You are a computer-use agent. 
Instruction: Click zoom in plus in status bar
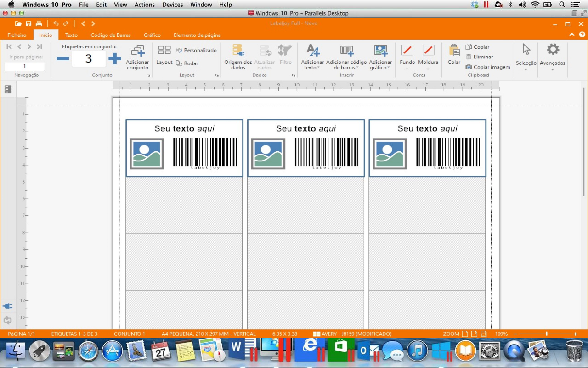pos(575,334)
